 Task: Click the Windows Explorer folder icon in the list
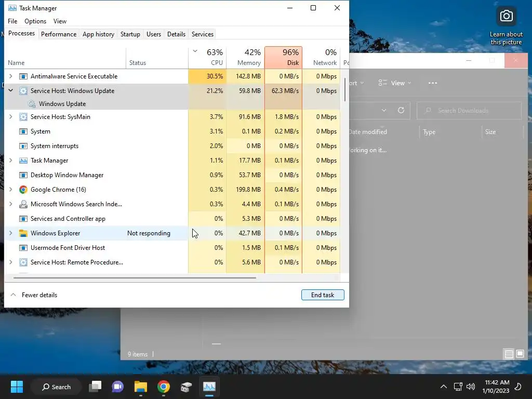click(23, 233)
